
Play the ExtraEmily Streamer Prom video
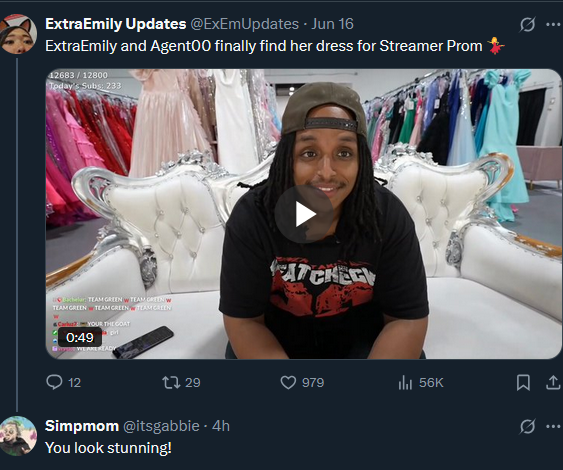tap(304, 214)
